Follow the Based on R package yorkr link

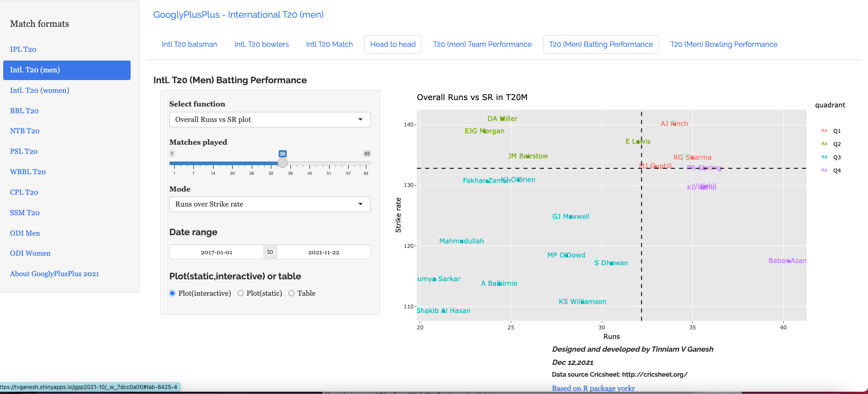[x=593, y=388]
